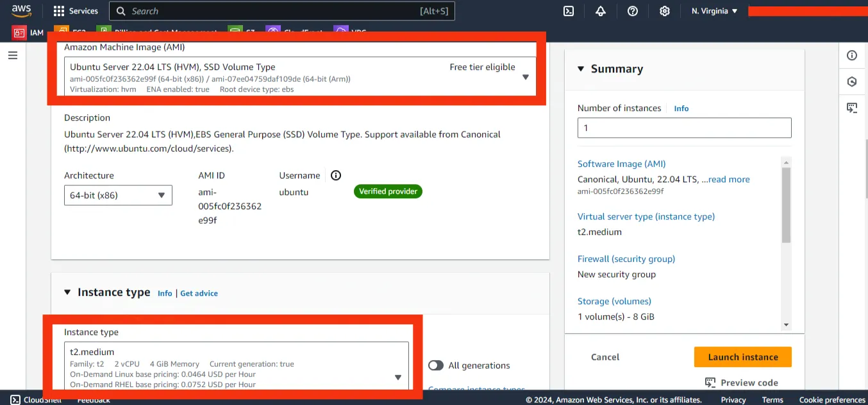Open the AMI selection dropdown
This screenshot has width=868, height=405.
[525, 76]
